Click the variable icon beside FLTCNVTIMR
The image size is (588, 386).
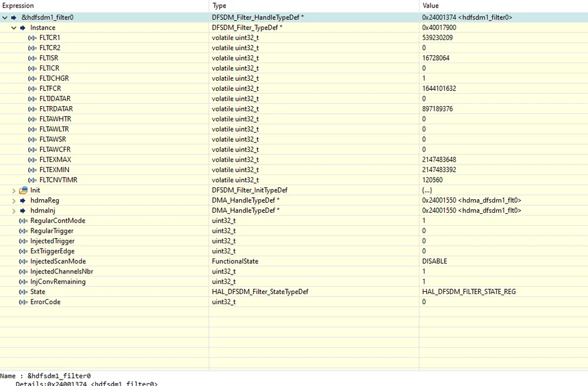coord(32,180)
